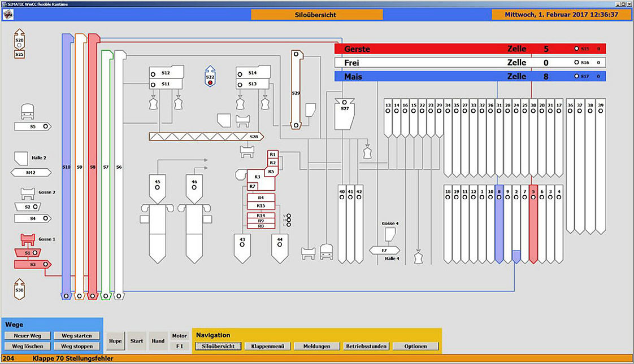Image resolution: width=634 pixels, height=364 pixels.
Task: Select the S4 conveyor
Action: (x=33, y=218)
